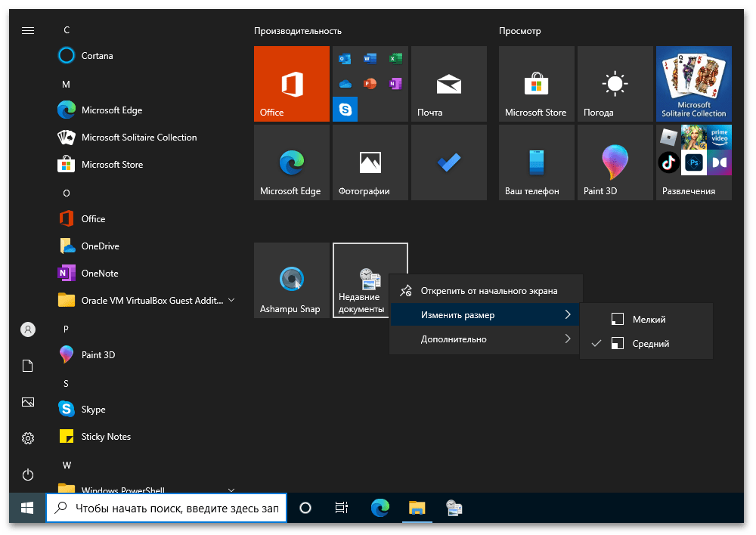Toggle the hamburger menu to expand sidebar
This screenshot has width=756, height=535.
click(x=28, y=30)
